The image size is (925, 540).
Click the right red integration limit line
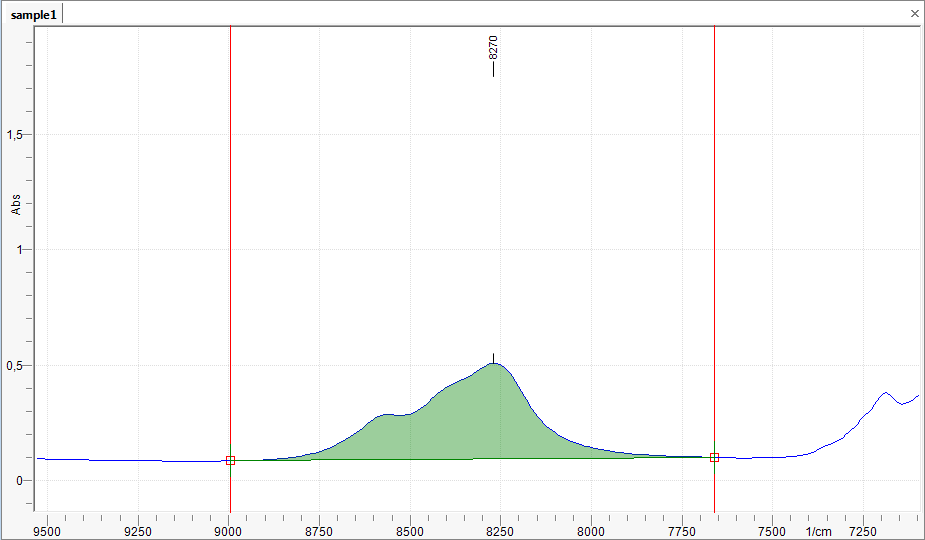714,250
